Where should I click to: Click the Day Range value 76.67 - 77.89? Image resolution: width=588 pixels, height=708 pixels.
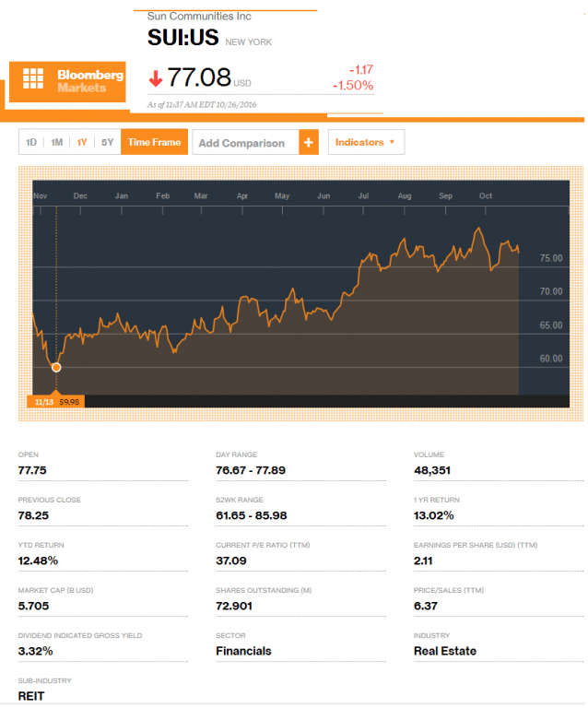pos(251,470)
